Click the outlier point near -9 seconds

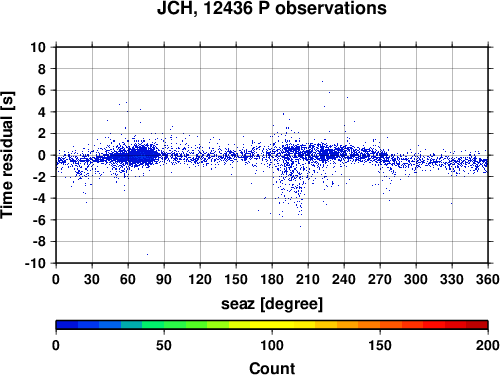tap(148, 255)
